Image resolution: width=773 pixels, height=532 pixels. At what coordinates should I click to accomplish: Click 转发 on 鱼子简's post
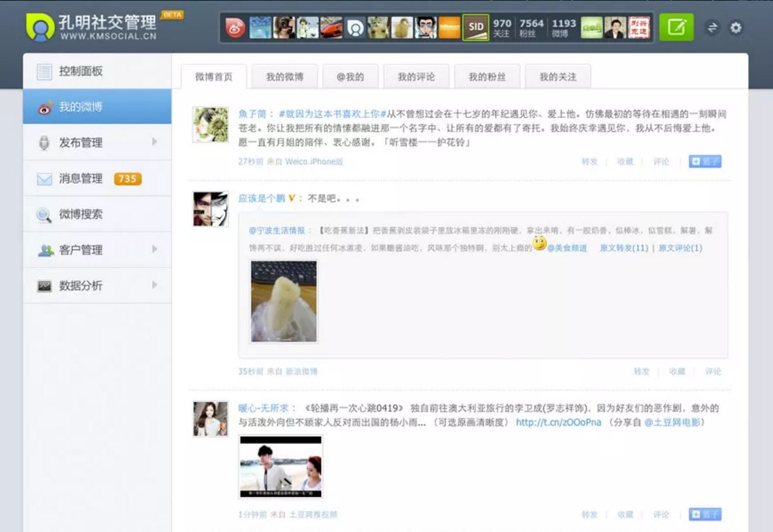pyautogui.click(x=589, y=161)
